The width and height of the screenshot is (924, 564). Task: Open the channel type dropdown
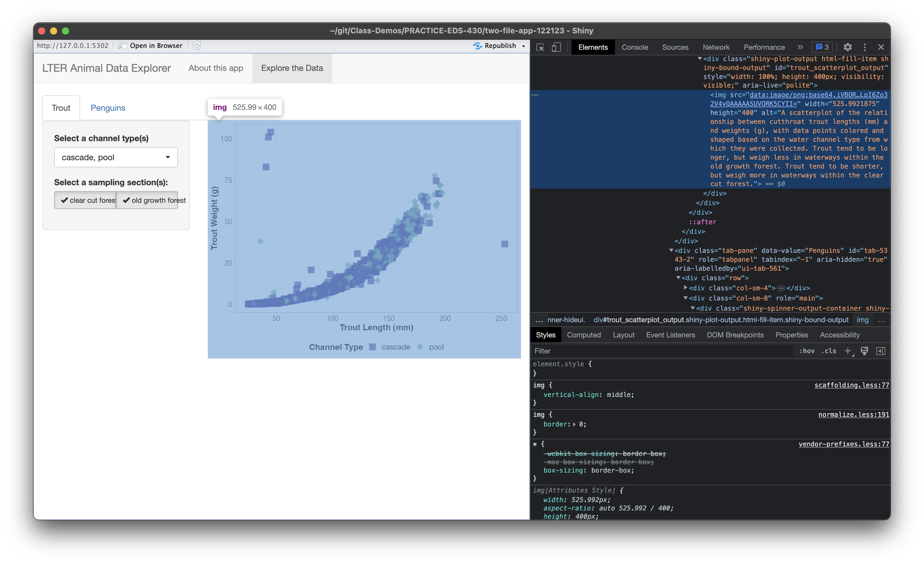pyautogui.click(x=116, y=157)
